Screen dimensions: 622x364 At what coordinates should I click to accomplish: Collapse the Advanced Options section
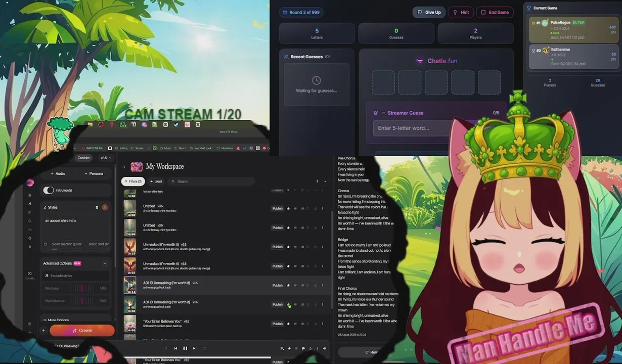[x=105, y=263]
